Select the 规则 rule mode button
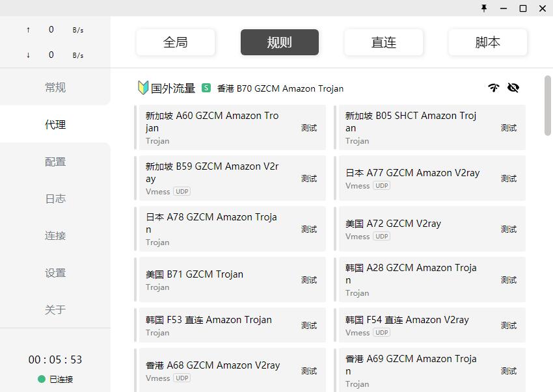 tap(280, 42)
